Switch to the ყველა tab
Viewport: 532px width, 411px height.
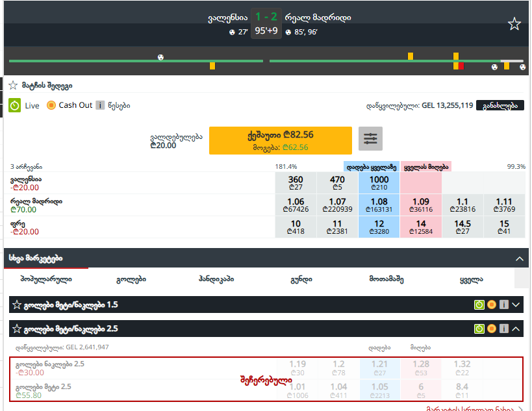coord(472,279)
